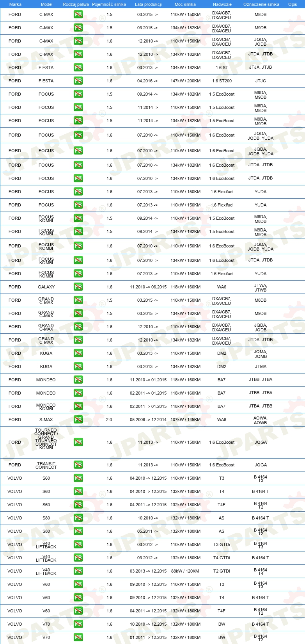Click the fuel icon in the VOLVO S60 T4F row
This screenshot has width=305, height=644.
(78, 505)
